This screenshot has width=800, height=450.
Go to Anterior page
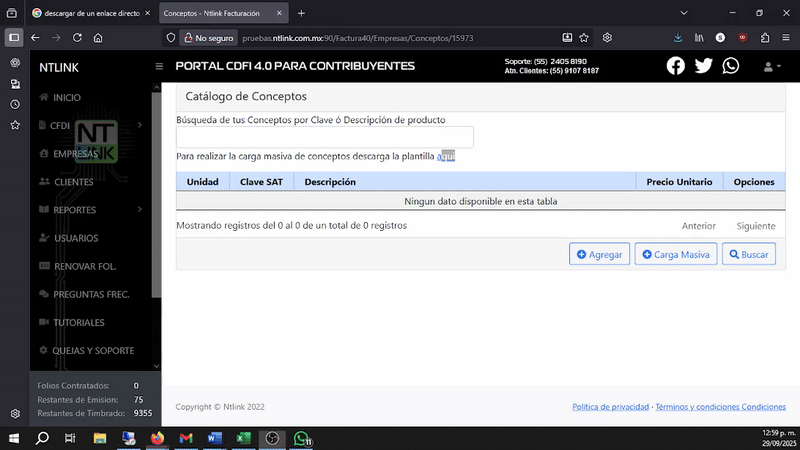[x=698, y=226]
